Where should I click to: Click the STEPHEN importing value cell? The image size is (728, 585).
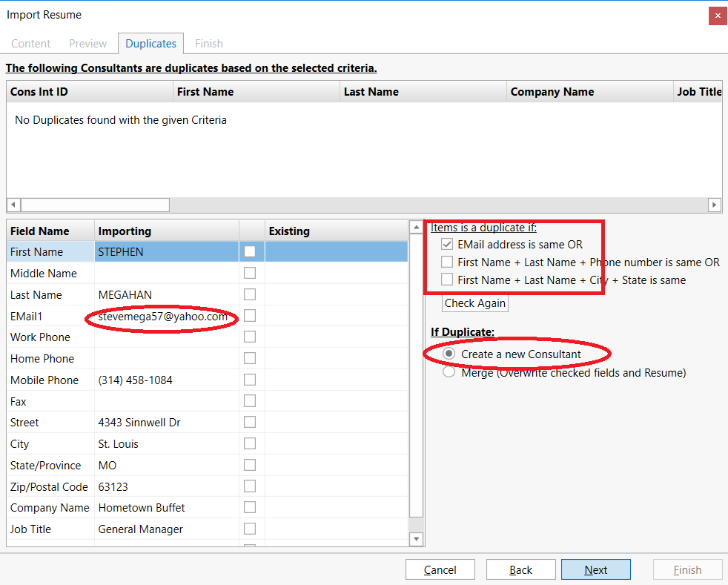pos(167,251)
